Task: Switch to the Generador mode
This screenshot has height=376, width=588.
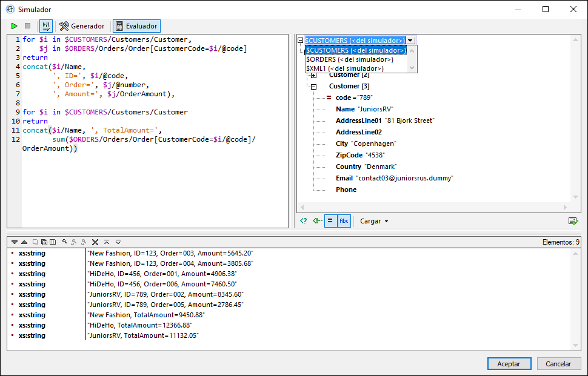Action: (82, 26)
